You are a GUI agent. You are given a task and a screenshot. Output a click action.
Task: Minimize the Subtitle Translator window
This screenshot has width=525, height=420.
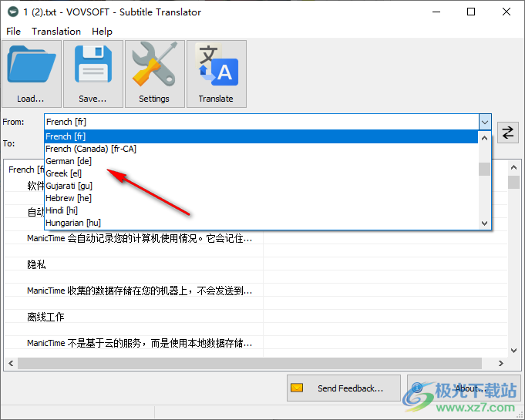pos(436,12)
